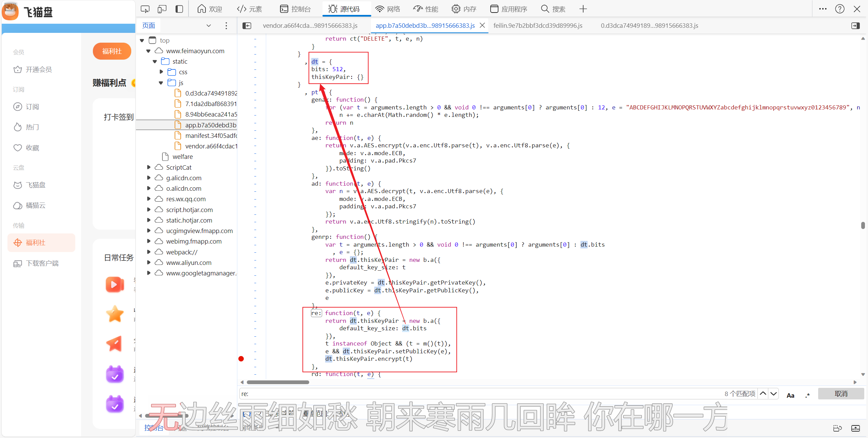Click the sidebar panel toggle icon
868x438 pixels.
tap(179, 9)
